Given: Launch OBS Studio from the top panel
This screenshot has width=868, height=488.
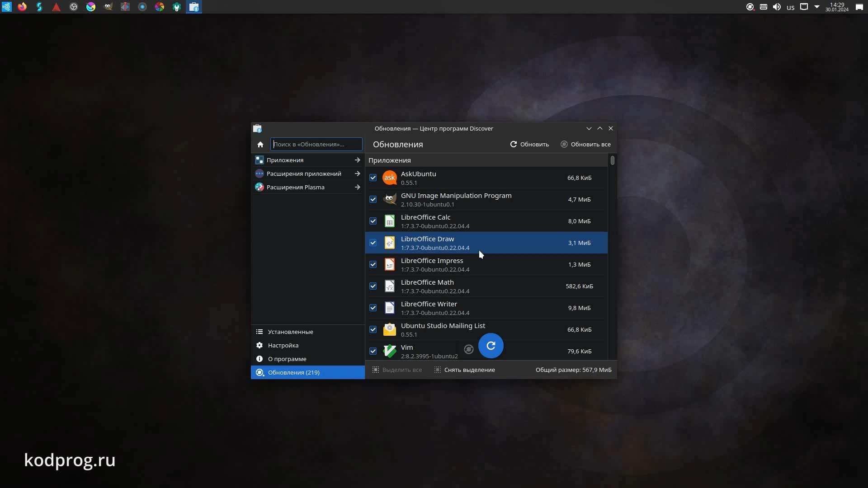Looking at the screenshot, I should [x=74, y=7].
